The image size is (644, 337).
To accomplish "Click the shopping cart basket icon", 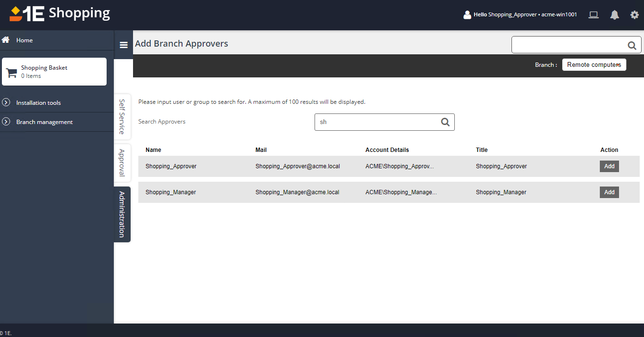I will pyautogui.click(x=12, y=73).
